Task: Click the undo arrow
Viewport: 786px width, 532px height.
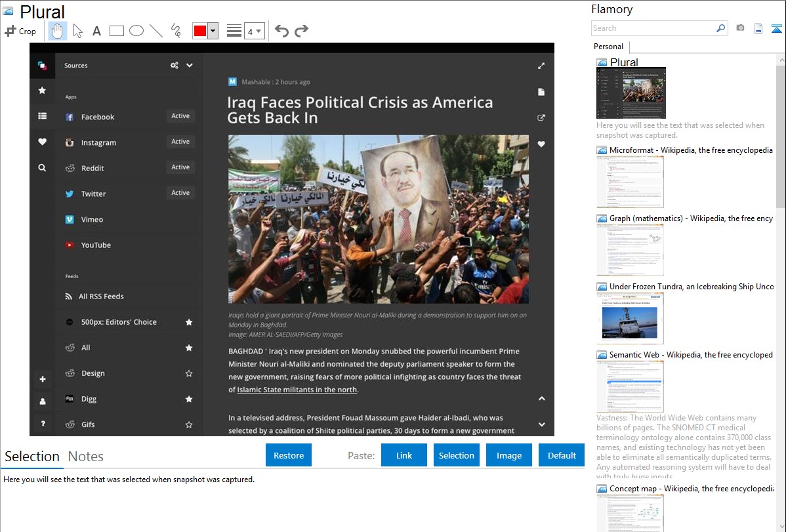Action: tap(281, 31)
